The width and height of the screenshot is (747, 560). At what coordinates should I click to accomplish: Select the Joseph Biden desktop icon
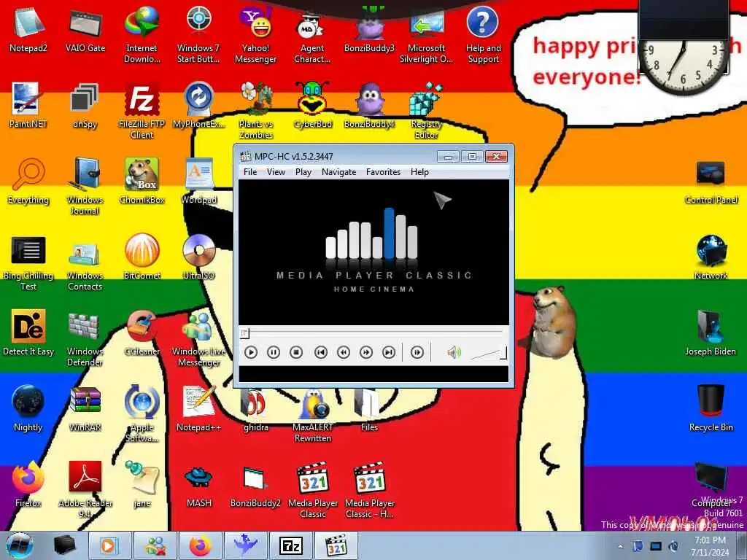711,332
